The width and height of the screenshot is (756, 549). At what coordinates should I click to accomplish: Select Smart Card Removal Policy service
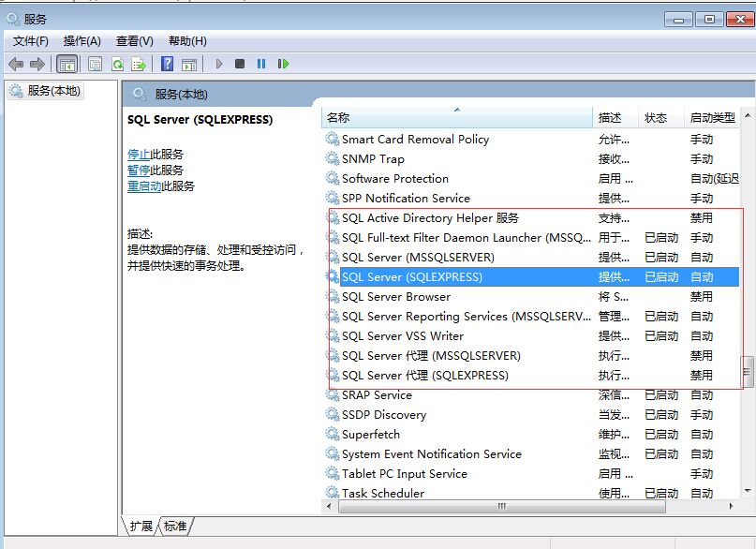(x=530, y=140)
